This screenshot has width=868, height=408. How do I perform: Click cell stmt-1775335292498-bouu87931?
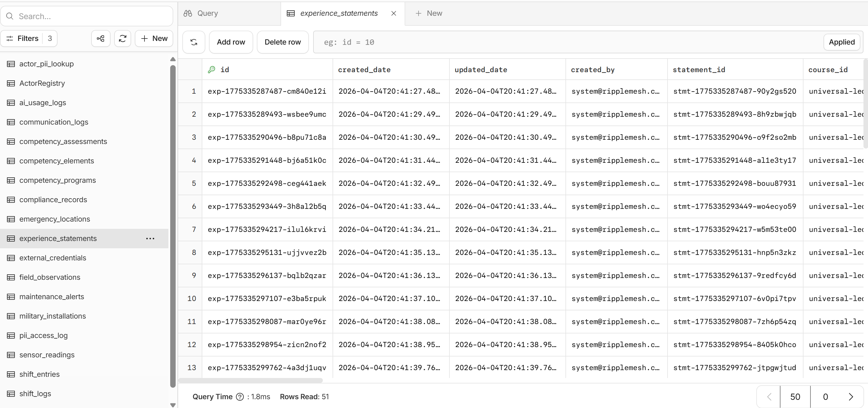pyautogui.click(x=735, y=183)
